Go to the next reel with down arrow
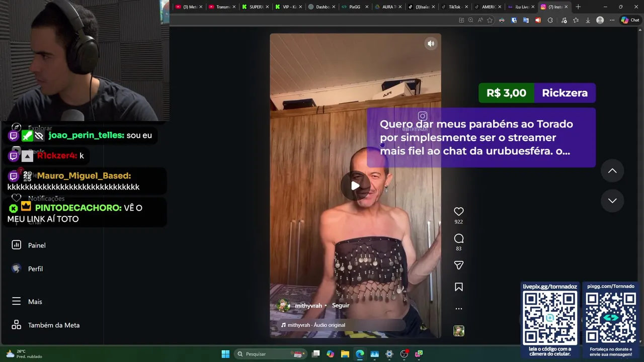 click(x=612, y=201)
